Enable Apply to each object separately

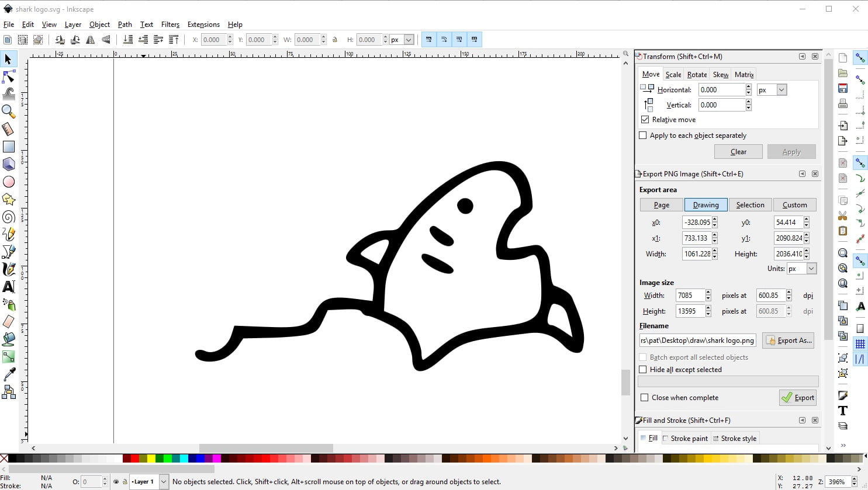[x=643, y=135]
